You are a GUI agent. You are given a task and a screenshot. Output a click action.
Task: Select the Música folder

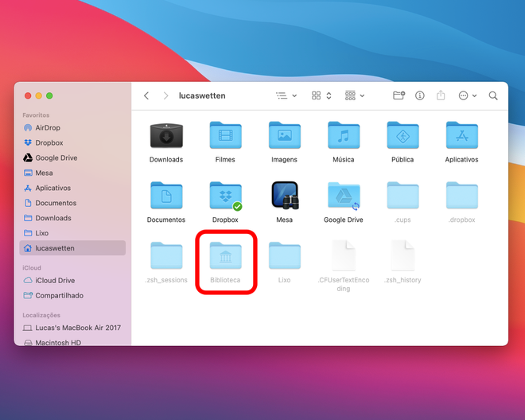(344, 135)
